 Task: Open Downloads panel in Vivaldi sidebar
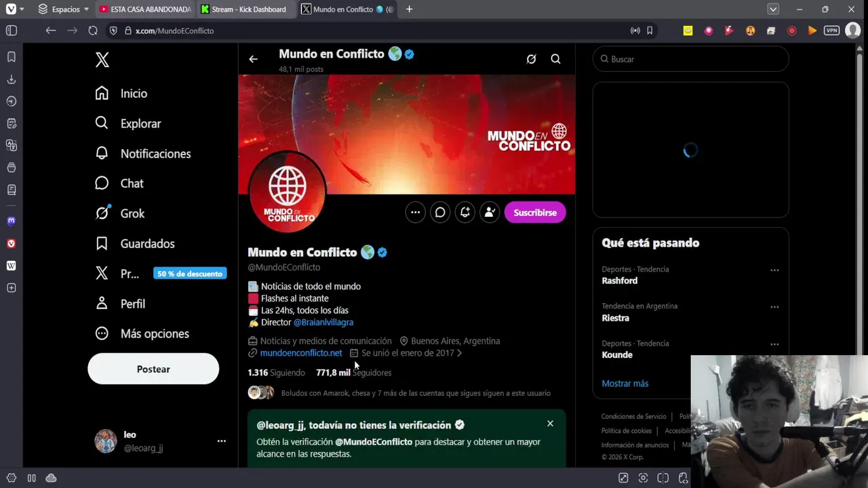[x=12, y=79]
